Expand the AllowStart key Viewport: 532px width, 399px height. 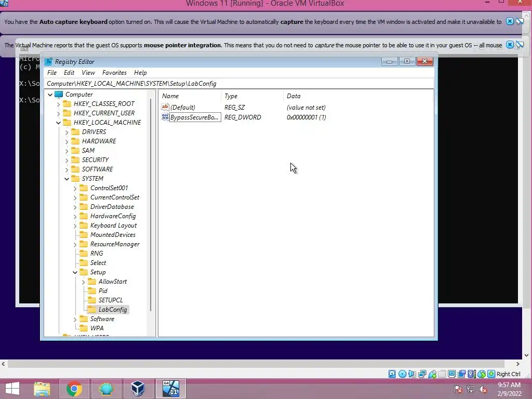84,282
